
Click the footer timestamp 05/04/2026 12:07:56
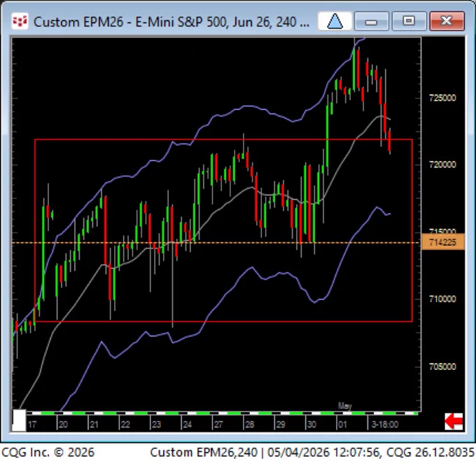pyautogui.click(x=323, y=453)
